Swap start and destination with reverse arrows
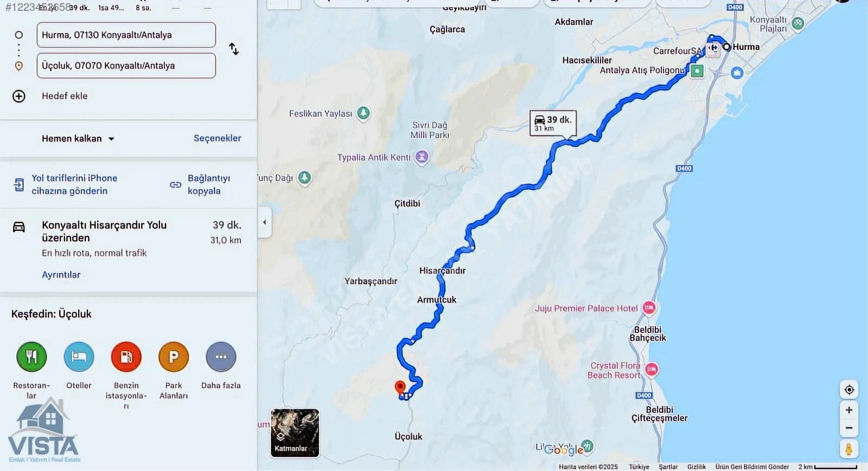Image resolution: width=868 pixels, height=471 pixels. [x=234, y=49]
